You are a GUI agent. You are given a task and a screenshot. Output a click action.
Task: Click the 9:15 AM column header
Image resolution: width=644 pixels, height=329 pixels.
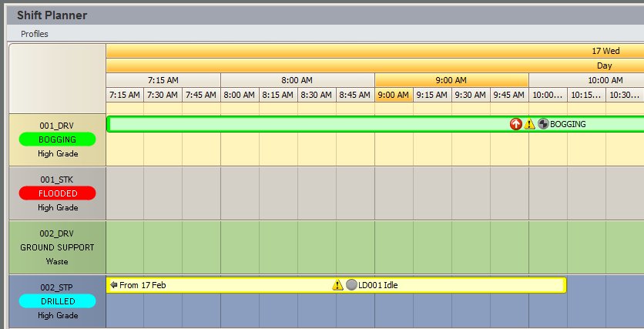pos(432,95)
